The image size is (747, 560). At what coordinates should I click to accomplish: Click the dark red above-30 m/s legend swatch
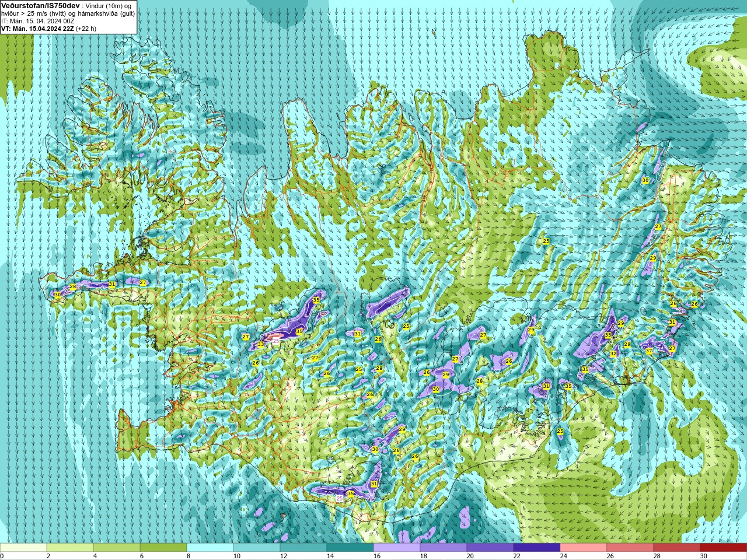(724, 548)
